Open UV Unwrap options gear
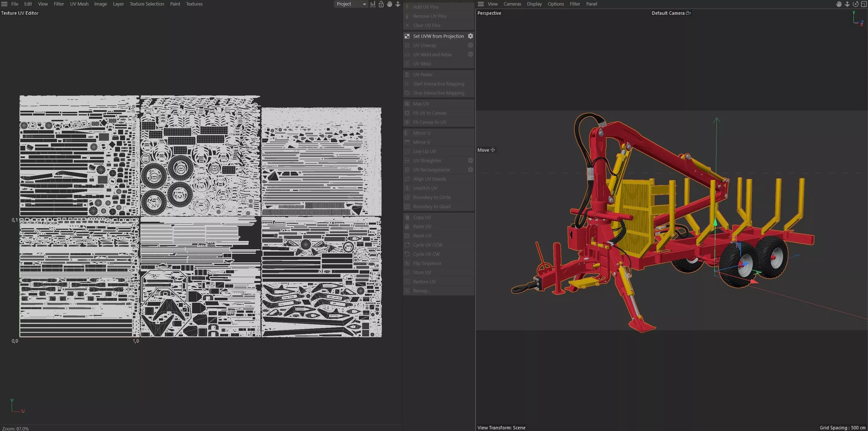 (x=470, y=45)
